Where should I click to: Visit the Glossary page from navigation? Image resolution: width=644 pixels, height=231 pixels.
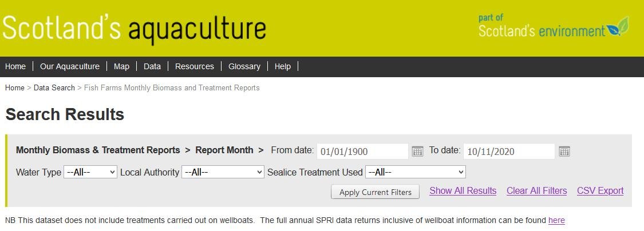click(244, 66)
